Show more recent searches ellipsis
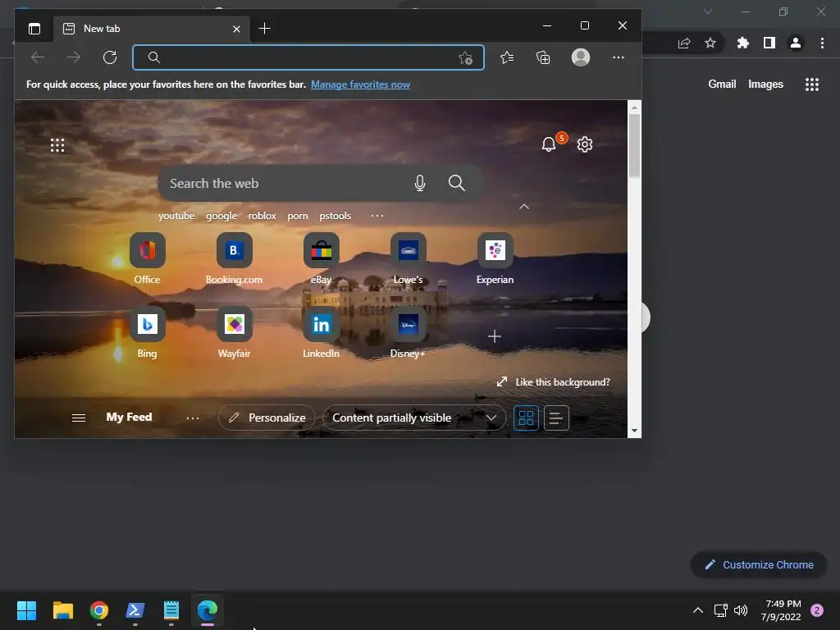Screen dimensions: 840x630 click(x=377, y=216)
